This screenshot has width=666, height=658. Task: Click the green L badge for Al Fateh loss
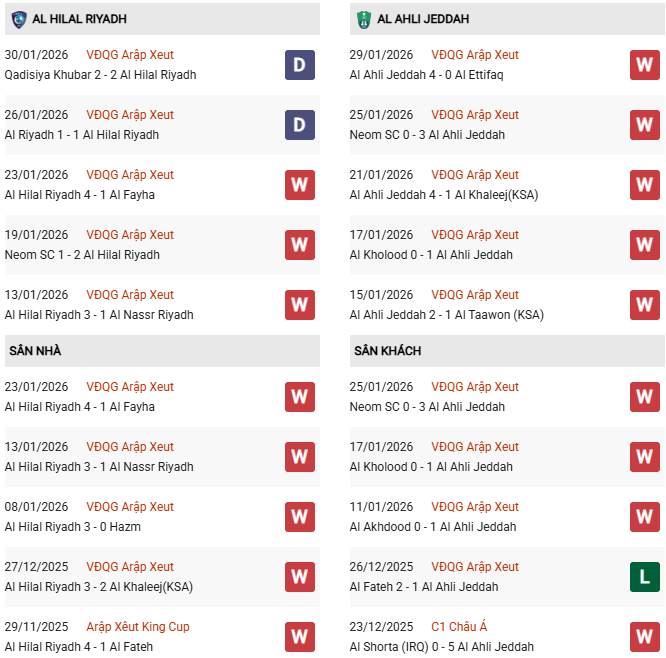[644, 577]
